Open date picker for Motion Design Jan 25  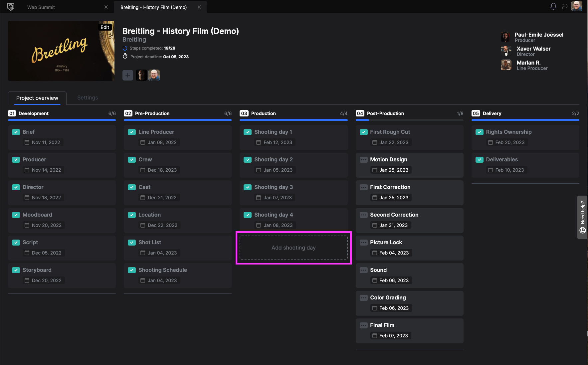click(x=391, y=170)
